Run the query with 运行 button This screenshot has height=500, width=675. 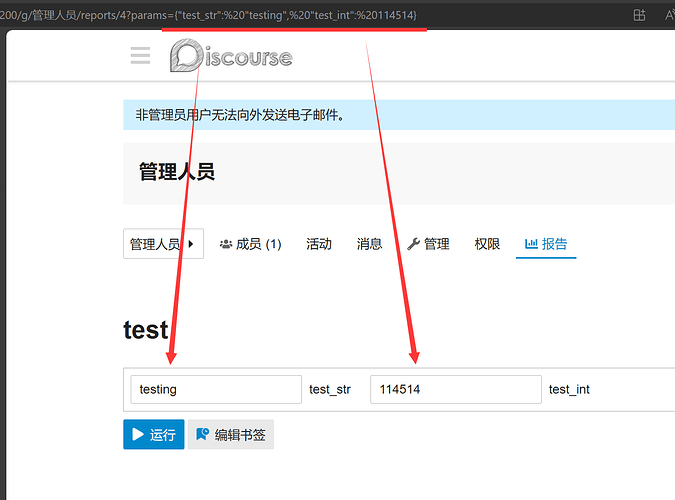(154, 435)
